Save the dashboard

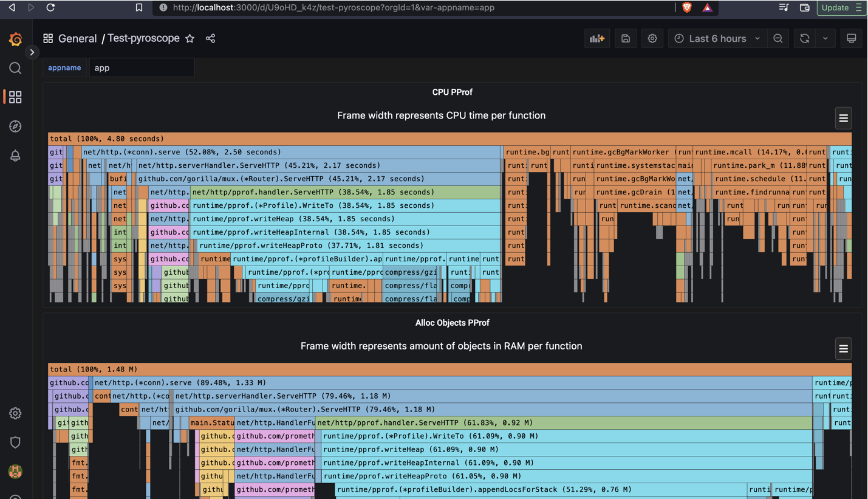tap(626, 38)
